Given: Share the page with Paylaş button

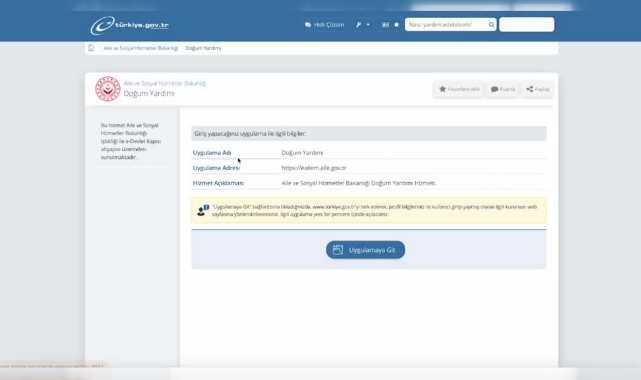Looking at the screenshot, I should coord(538,89).
